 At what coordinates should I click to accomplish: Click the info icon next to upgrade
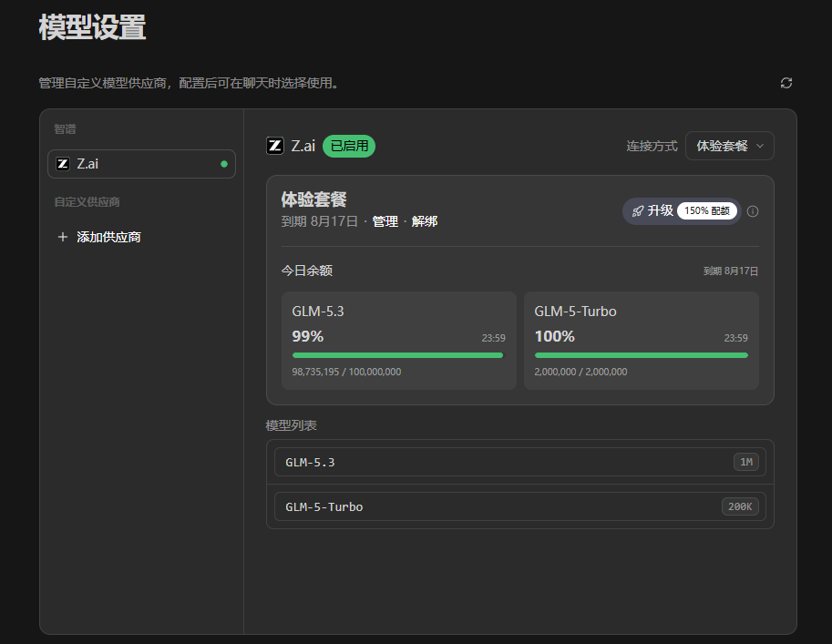pos(753,211)
